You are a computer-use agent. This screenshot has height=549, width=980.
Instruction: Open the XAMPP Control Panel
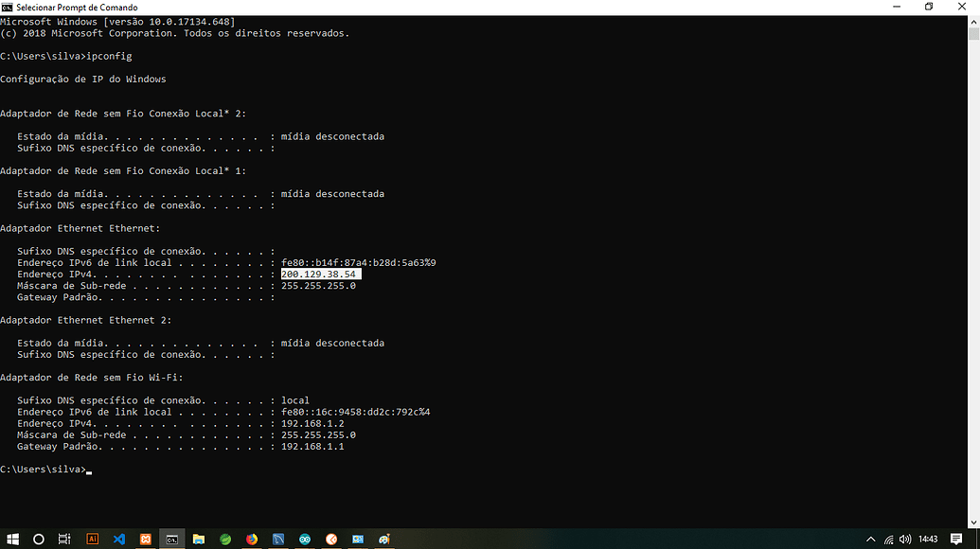coord(146,538)
